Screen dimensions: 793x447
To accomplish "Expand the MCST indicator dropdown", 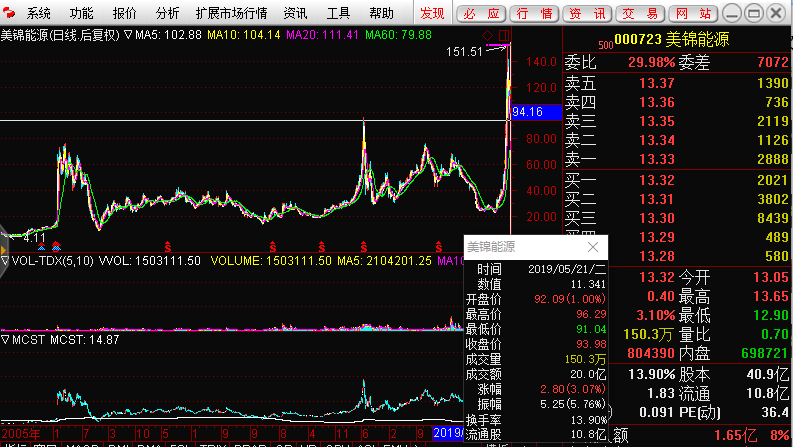I will coord(5,340).
